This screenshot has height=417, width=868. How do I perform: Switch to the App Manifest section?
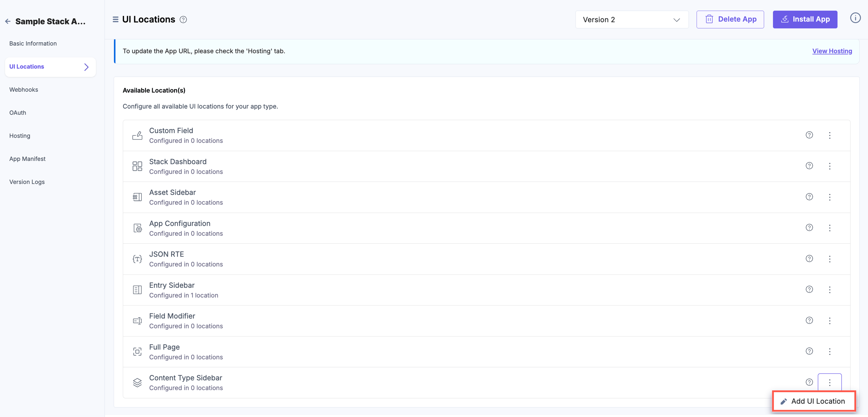coord(27,159)
